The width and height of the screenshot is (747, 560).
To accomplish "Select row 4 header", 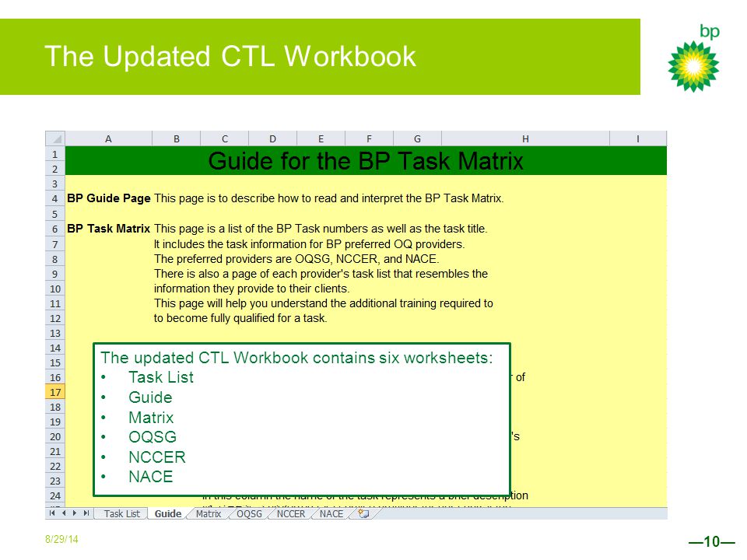I will pyautogui.click(x=55, y=198).
